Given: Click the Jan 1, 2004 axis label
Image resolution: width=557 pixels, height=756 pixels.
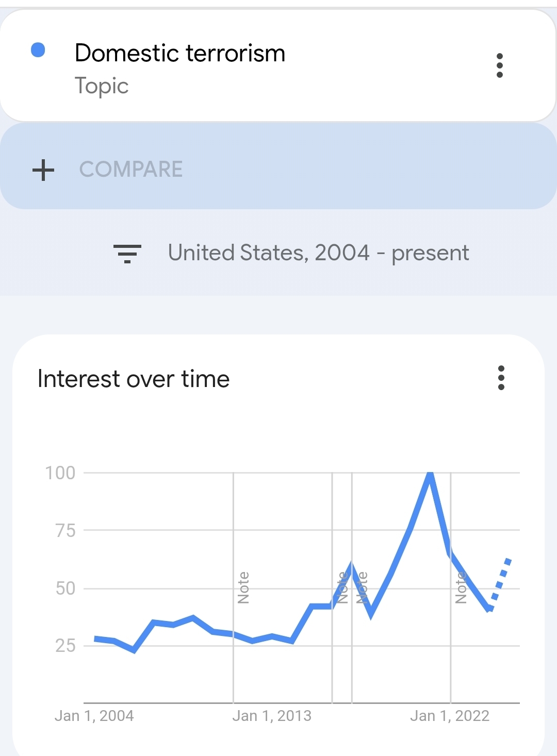Looking at the screenshot, I should [x=94, y=716].
